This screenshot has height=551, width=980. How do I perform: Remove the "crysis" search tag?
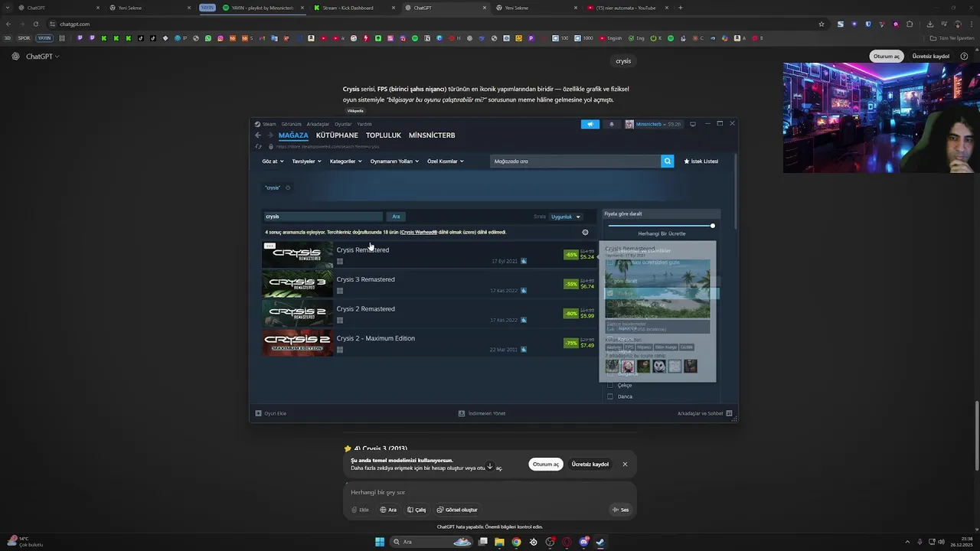point(288,187)
